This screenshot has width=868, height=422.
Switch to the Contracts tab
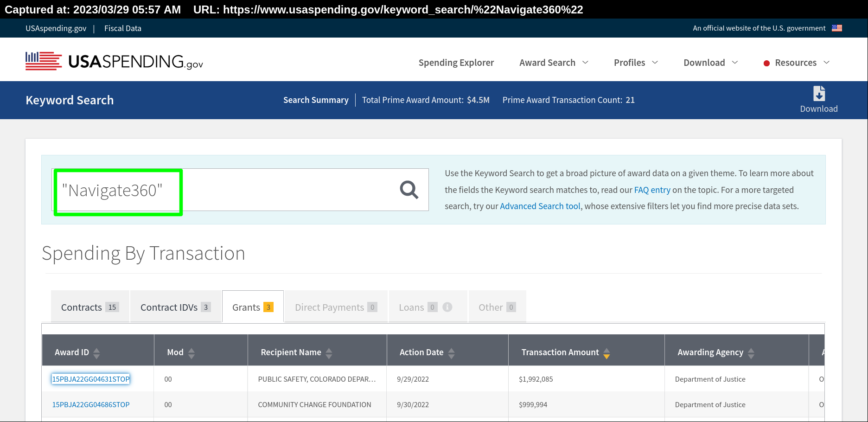90,307
